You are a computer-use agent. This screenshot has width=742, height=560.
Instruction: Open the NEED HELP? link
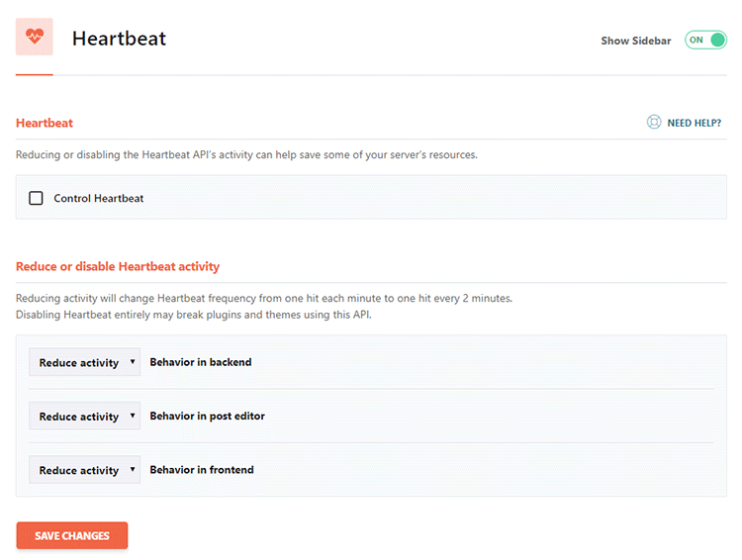tap(694, 123)
